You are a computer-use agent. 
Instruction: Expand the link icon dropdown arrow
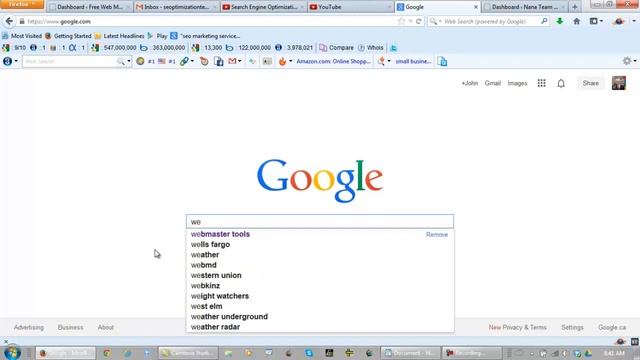(192, 61)
